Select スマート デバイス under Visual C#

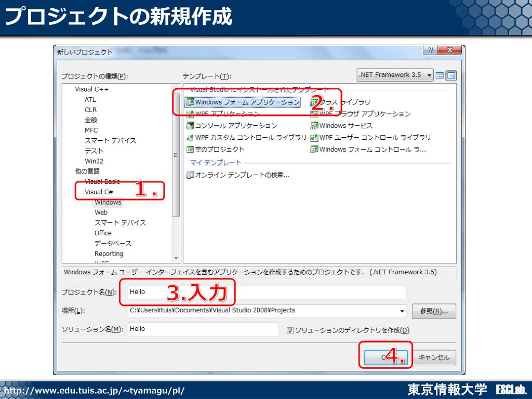click(120, 223)
